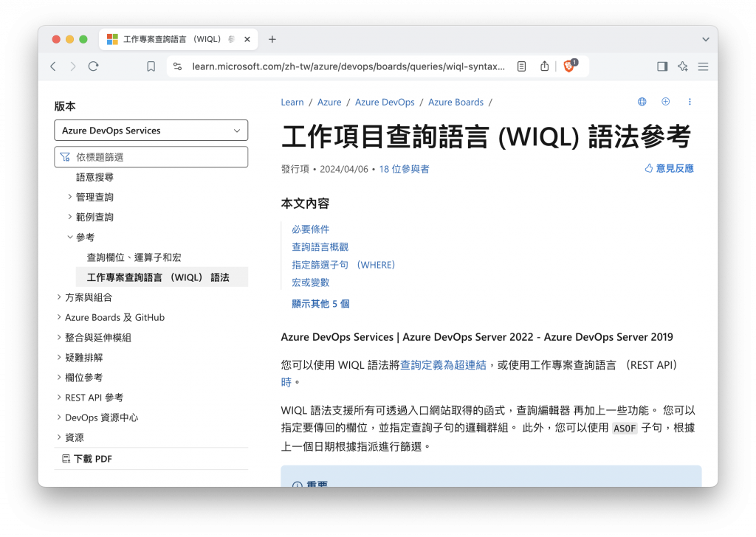Viewport: 756px width, 537px height.
Task: Click the page heading 工作項目查詢語言 (WIQL) 語法參考
Action: [487, 136]
